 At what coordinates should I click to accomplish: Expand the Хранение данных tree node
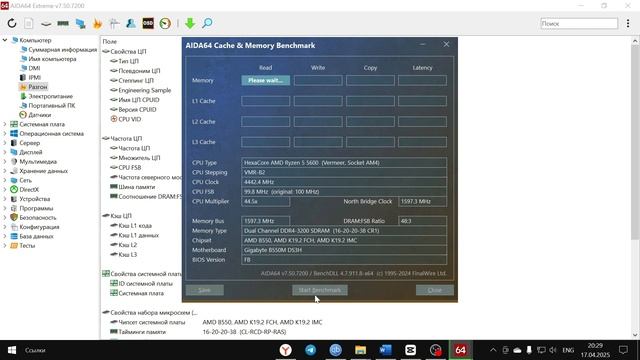(5, 171)
